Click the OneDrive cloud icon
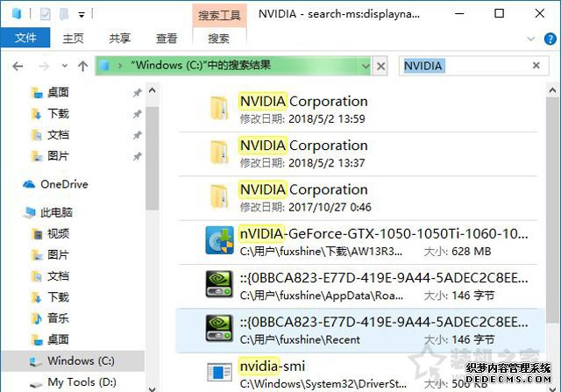Image resolution: width=561 pixels, height=392 pixels. [x=29, y=184]
